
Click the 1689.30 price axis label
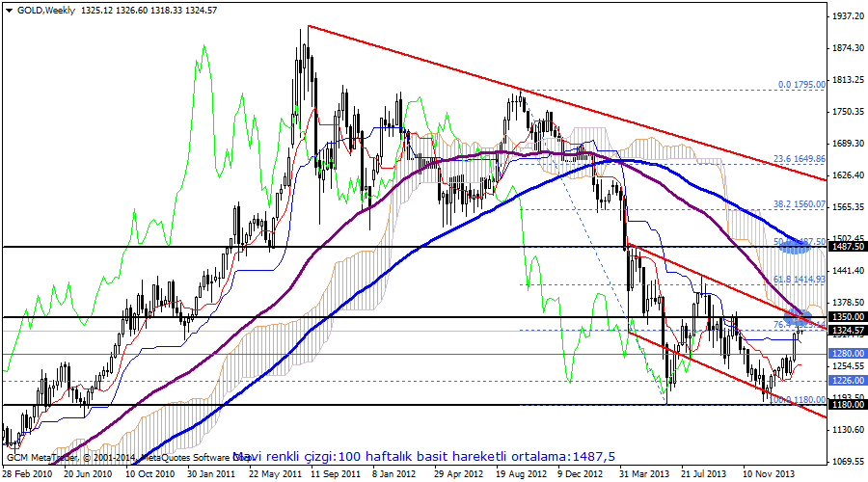(x=848, y=144)
